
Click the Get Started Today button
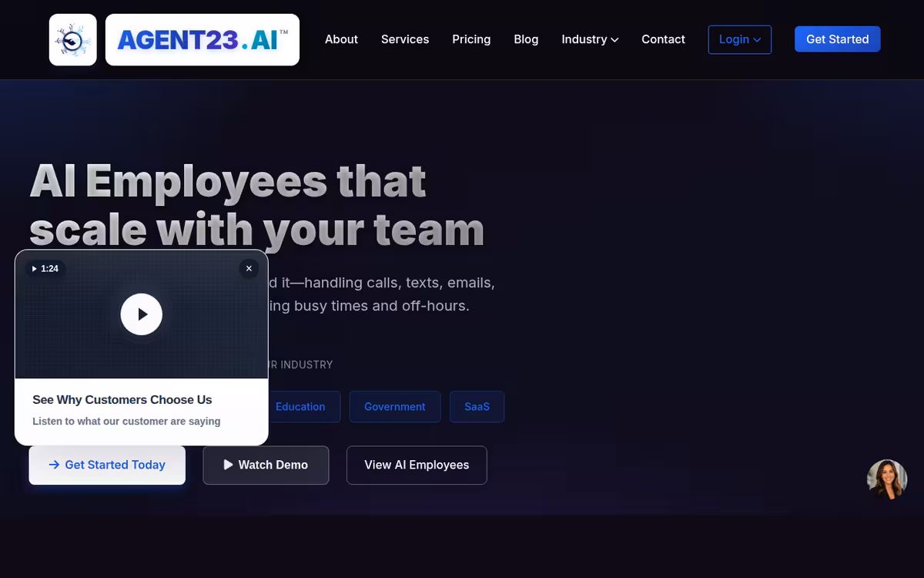pyautogui.click(x=107, y=465)
